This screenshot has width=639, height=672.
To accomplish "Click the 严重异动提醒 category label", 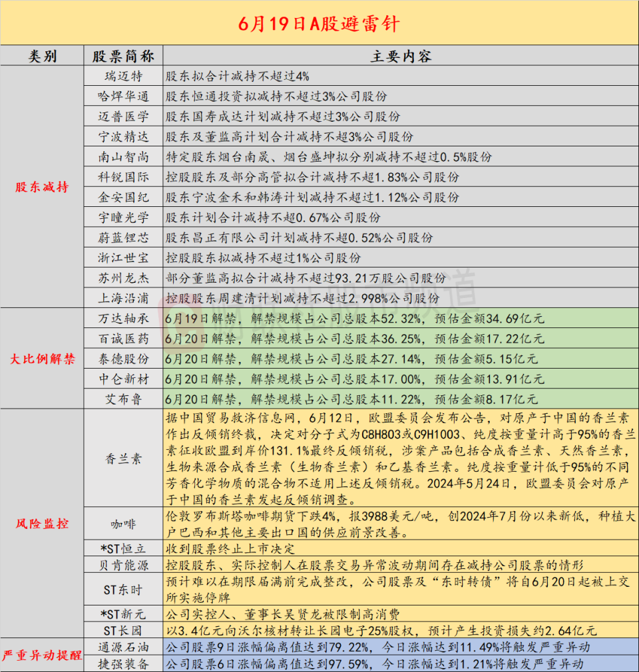I will (x=42, y=655).
